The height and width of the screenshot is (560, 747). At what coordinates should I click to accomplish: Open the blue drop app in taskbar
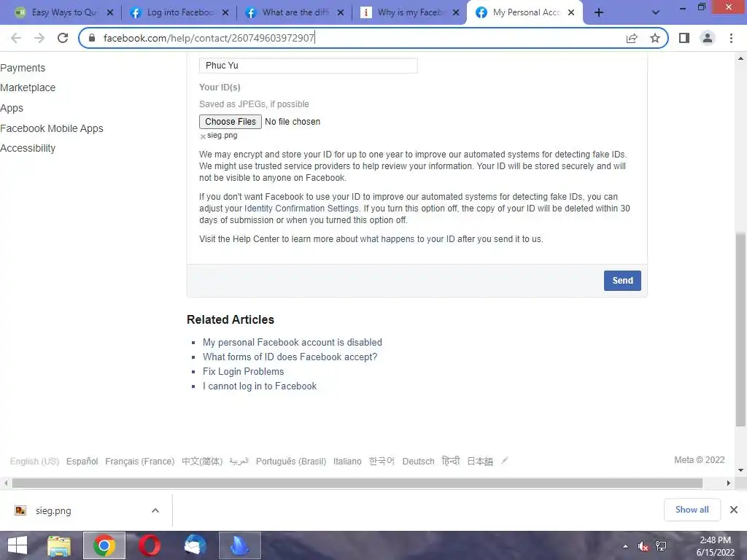pos(239,545)
